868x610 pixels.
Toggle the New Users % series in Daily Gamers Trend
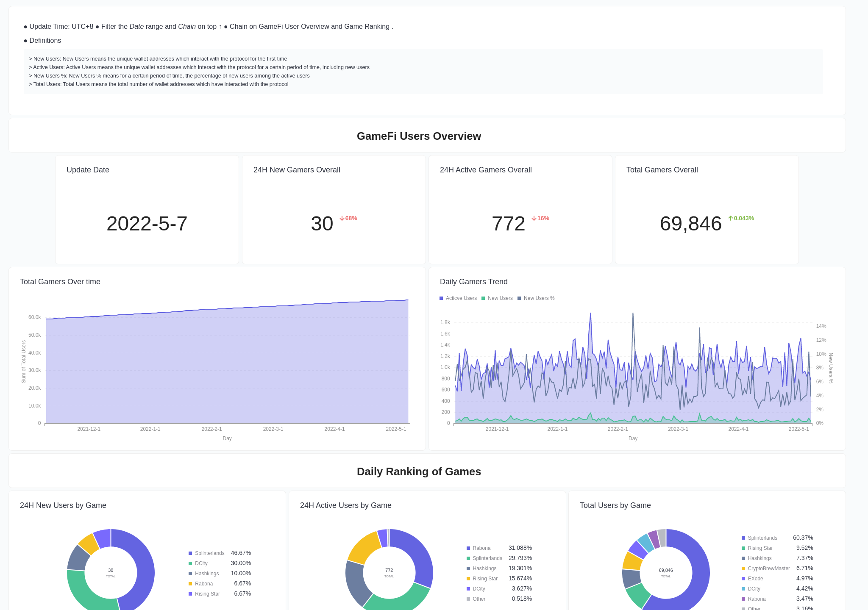(x=537, y=298)
